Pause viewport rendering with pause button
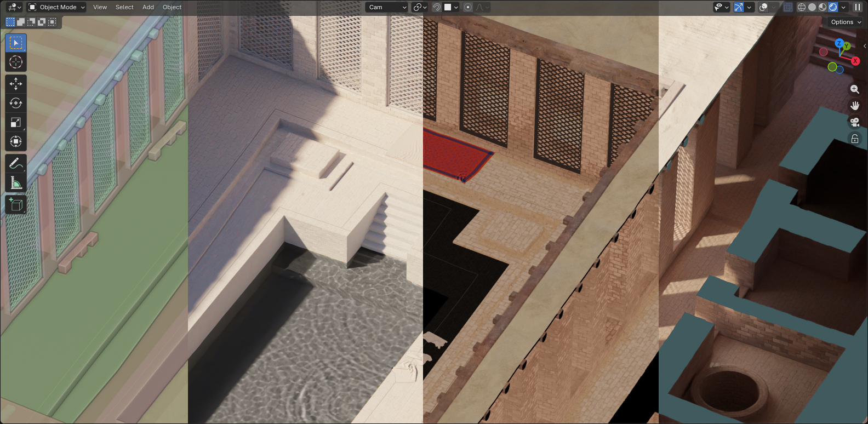The image size is (868, 424). coord(858,7)
